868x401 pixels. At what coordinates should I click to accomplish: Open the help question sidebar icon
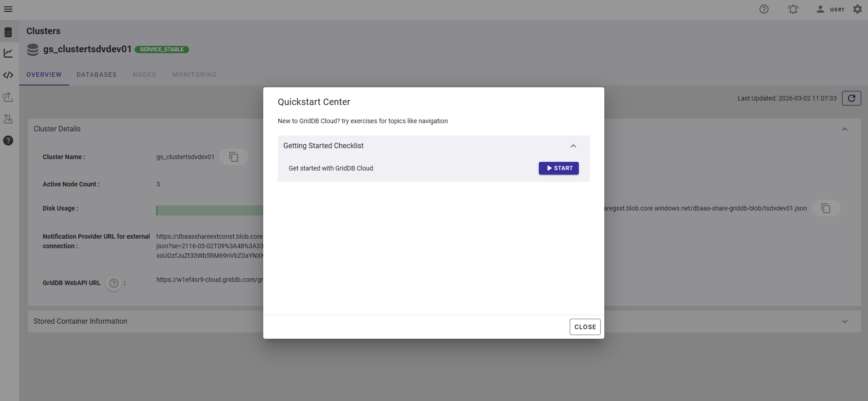click(x=8, y=140)
